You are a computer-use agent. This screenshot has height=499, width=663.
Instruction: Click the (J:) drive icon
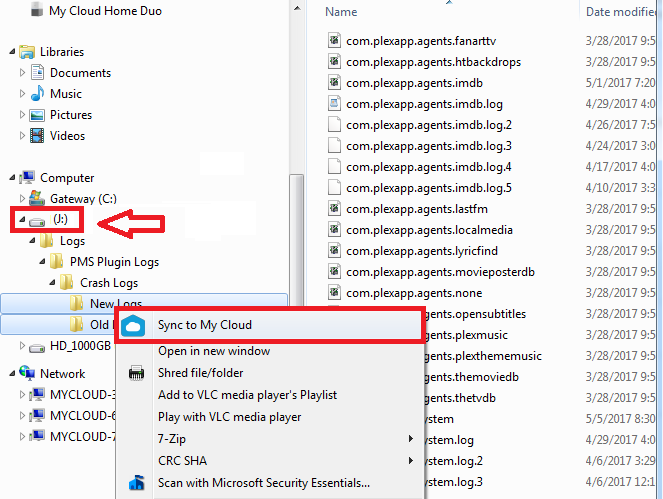click(x=37, y=221)
